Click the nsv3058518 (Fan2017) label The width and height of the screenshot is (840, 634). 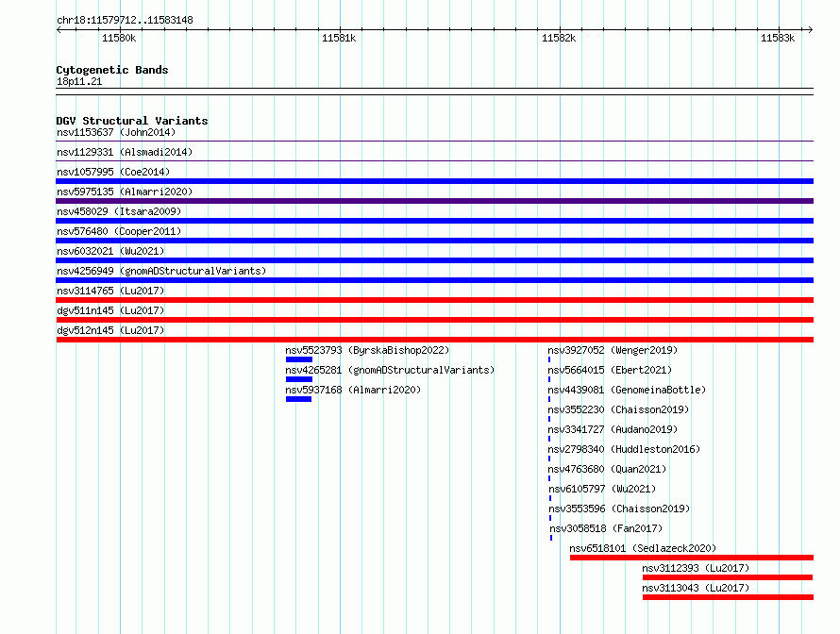606,528
